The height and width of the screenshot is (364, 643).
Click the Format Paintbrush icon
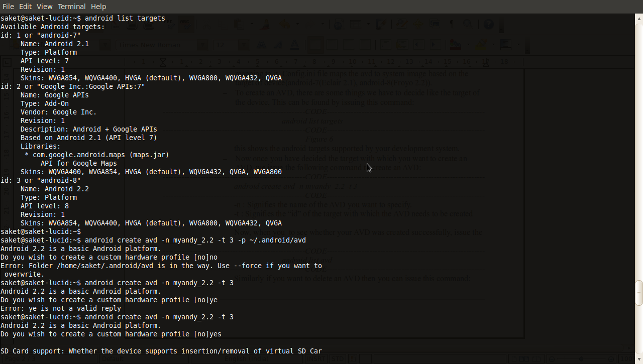[x=265, y=24]
